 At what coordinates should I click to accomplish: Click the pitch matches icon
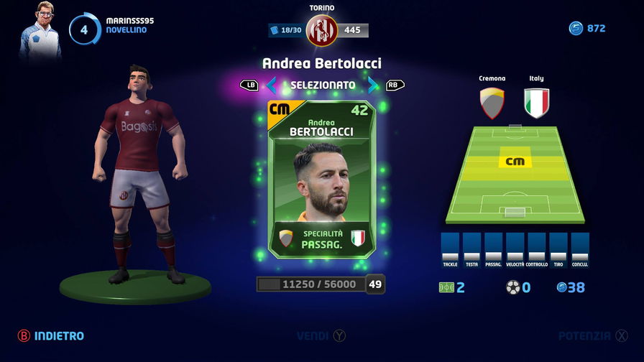pyautogui.click(x=446, y=287)
